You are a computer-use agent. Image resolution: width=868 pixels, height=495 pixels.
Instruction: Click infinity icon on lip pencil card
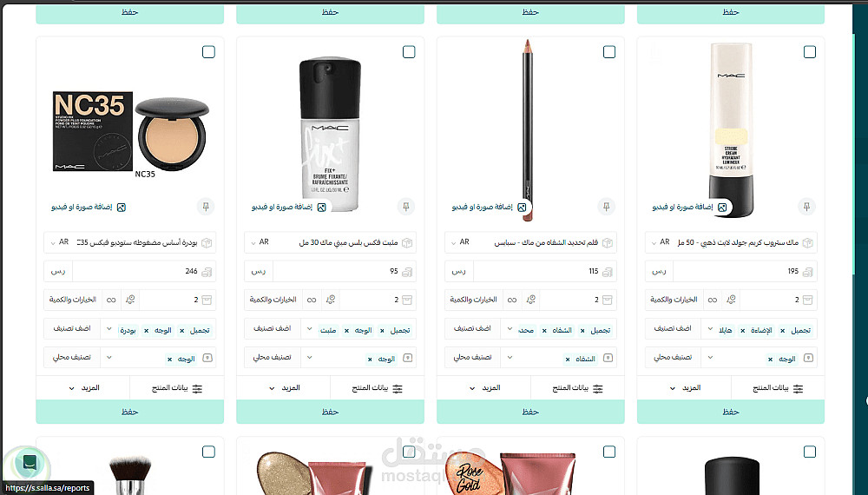tap(512, 300)
